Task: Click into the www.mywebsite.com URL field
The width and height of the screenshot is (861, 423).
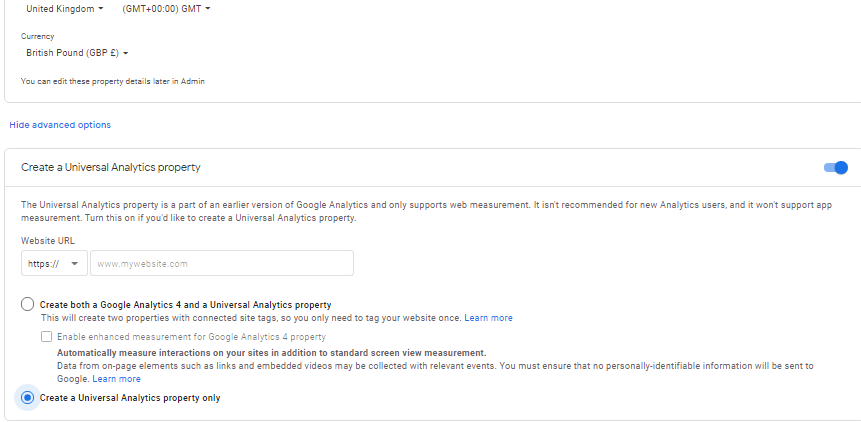Action: click(221, 264)
